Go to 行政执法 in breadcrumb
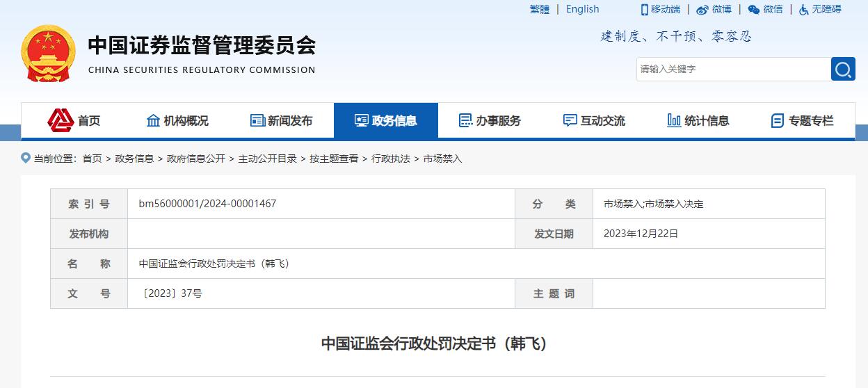 [391, 159]
